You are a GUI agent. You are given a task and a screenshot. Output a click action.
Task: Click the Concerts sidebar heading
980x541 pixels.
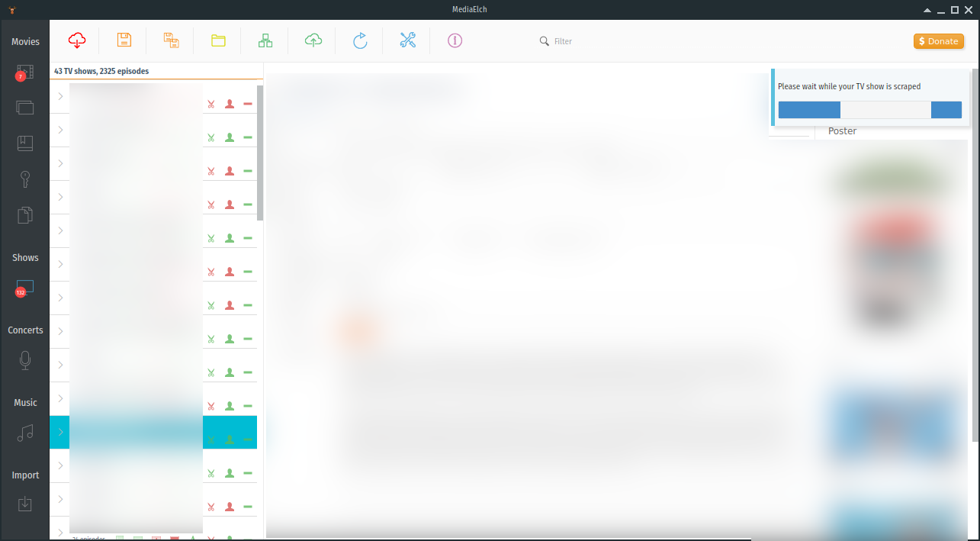coord(25,330)
